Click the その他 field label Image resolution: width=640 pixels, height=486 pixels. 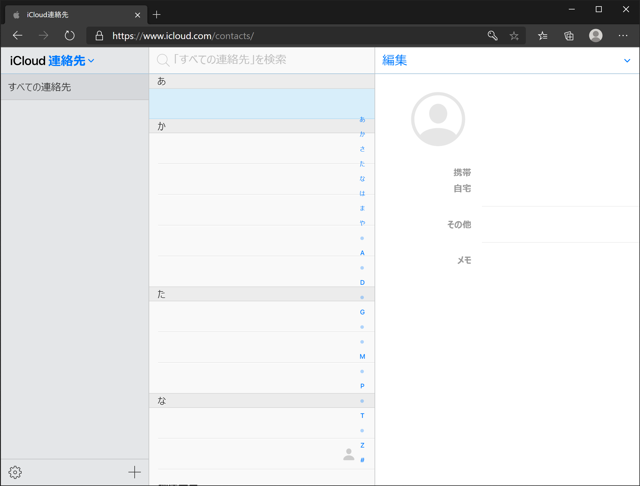click(x=459, y=224)
